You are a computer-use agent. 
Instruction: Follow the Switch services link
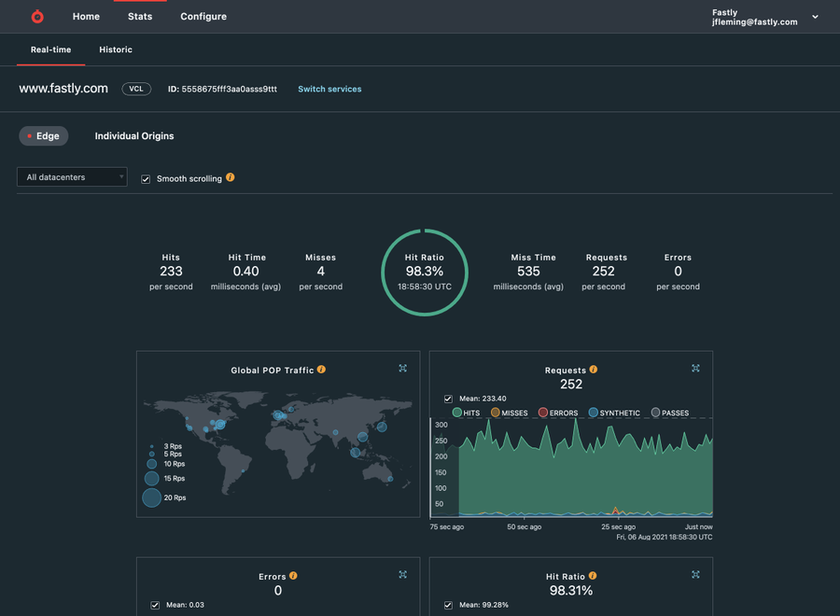[x=329, y=89]
